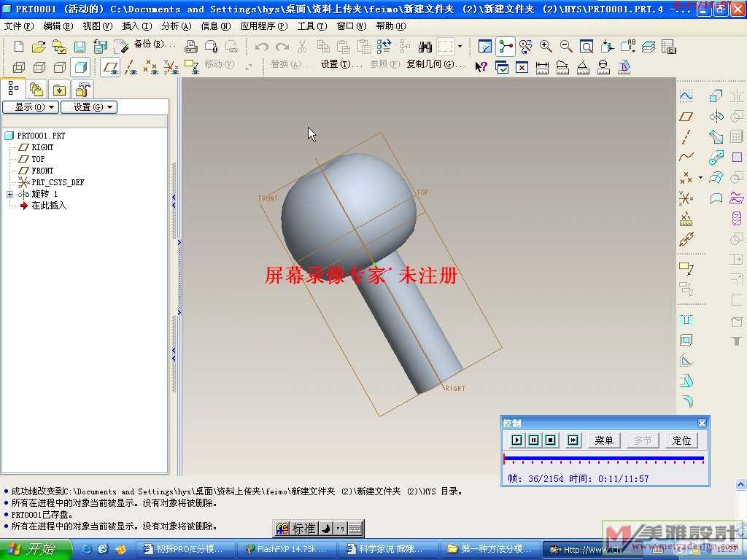
Task: Click the Zoom In magnifier icon
Action: coord(546,47)
